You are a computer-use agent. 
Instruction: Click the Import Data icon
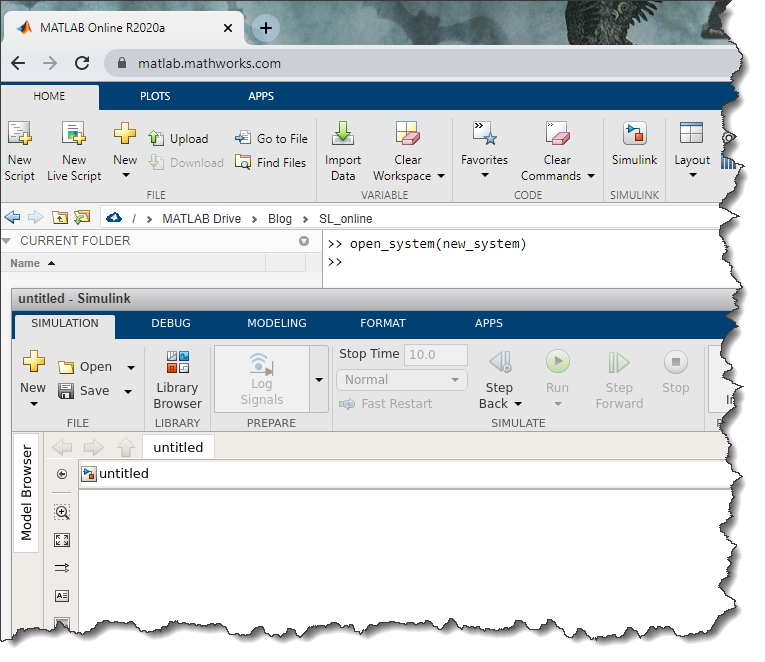pos(343,150)
